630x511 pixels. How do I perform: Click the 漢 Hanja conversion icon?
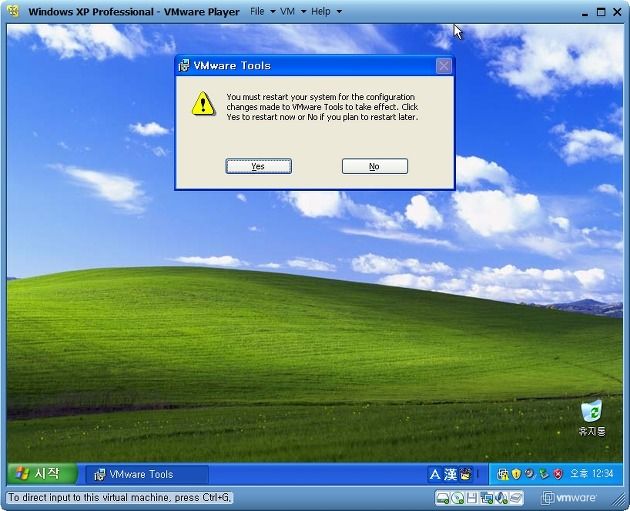(450, 474)
